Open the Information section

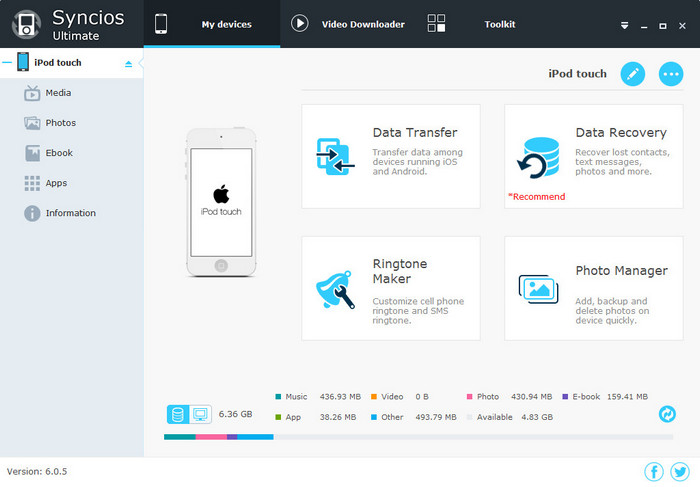pyautogui.click(x=71, y=213)
